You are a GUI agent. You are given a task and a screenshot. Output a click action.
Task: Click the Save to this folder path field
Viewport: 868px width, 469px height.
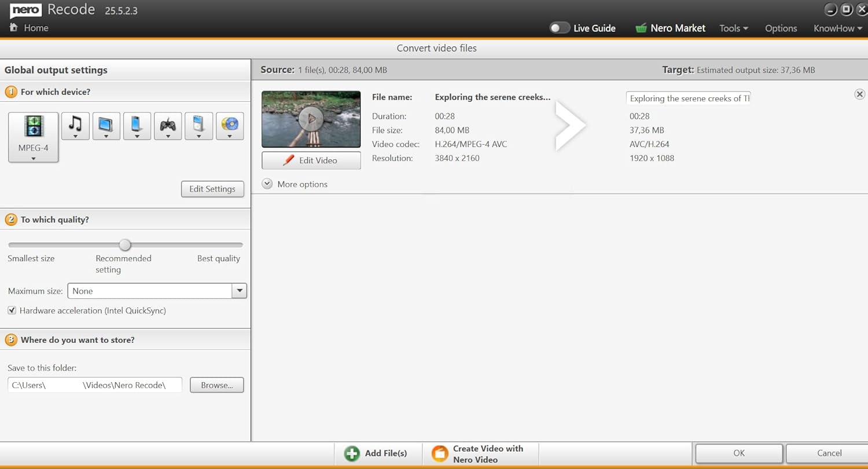[x=95, y=385]
